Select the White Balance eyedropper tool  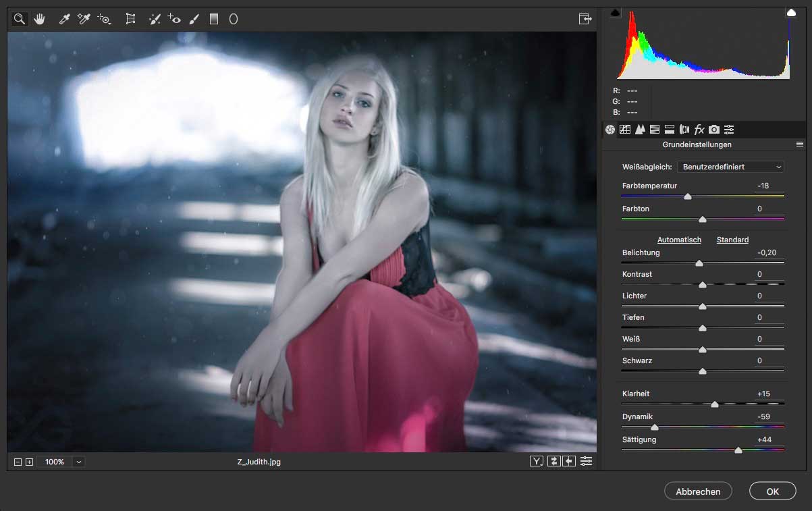(x=65, y=19)
